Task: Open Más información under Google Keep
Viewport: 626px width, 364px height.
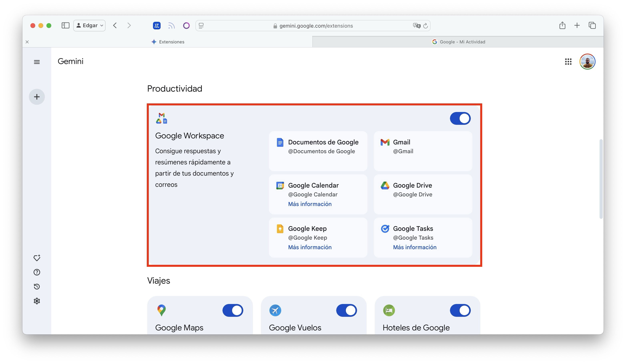Action: [310, 247]
